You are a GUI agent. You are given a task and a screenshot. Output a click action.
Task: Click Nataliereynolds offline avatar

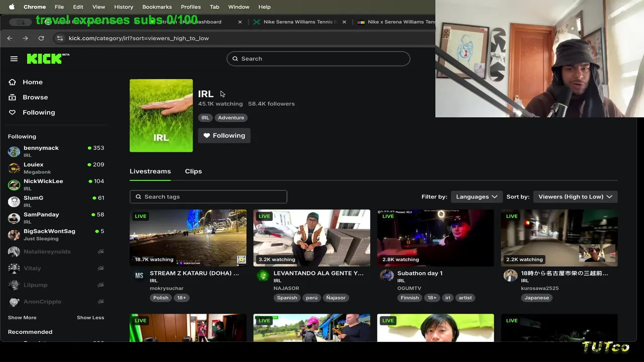[14, 251]
